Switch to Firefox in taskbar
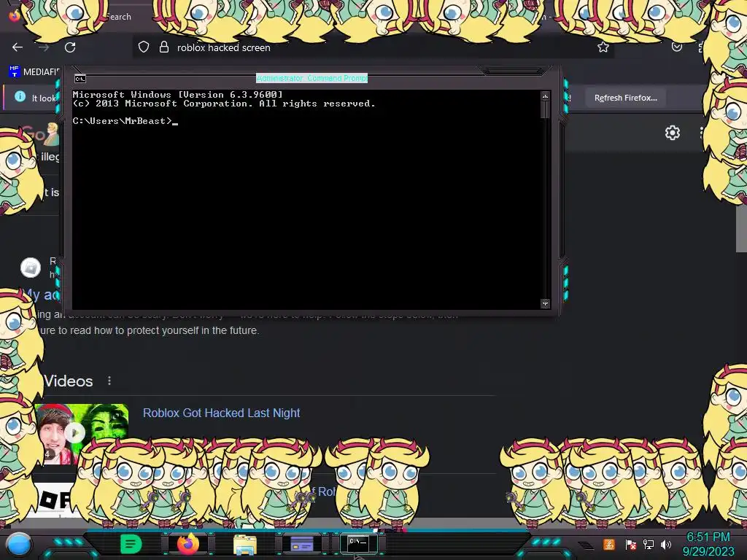 tap(187, 544)
